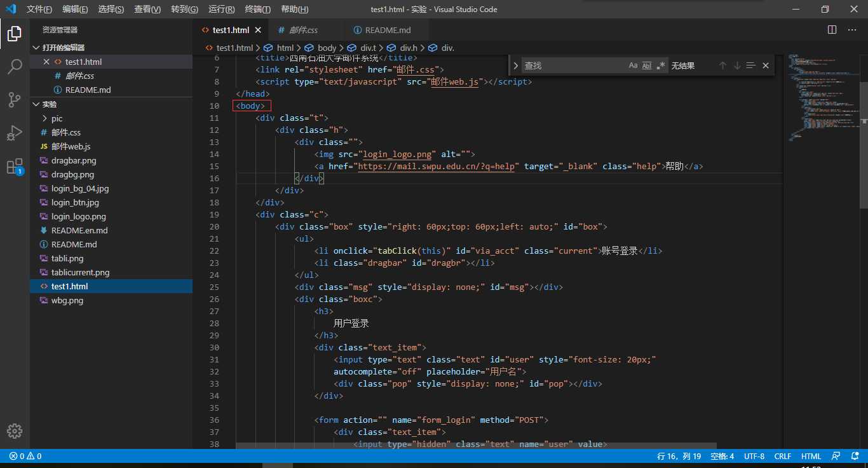Toggle Find in selection
Viewport: 868px width, 468px height.
tap(751, 65)
